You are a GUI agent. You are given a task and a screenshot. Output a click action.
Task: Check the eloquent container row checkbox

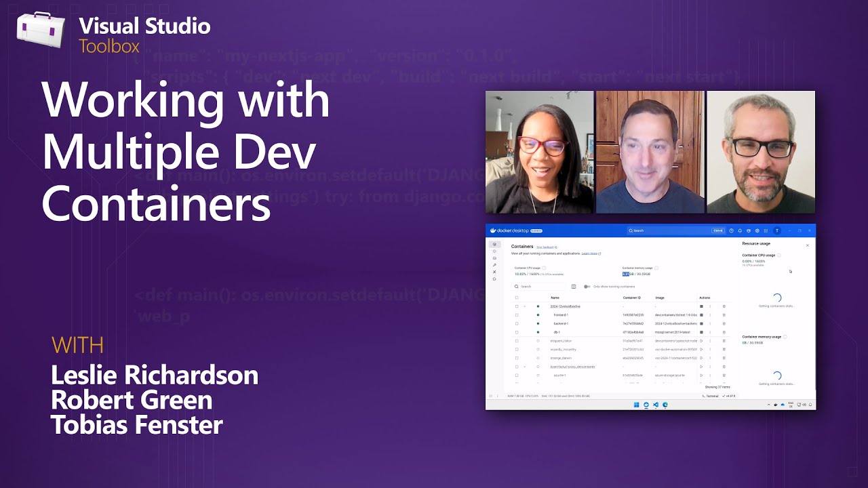point(517,341)
